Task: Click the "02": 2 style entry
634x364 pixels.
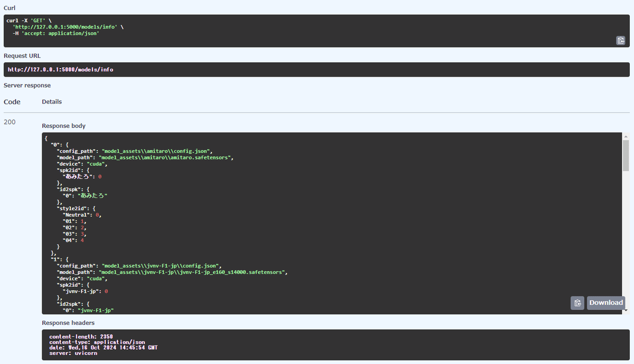Action: pos(74,228)
